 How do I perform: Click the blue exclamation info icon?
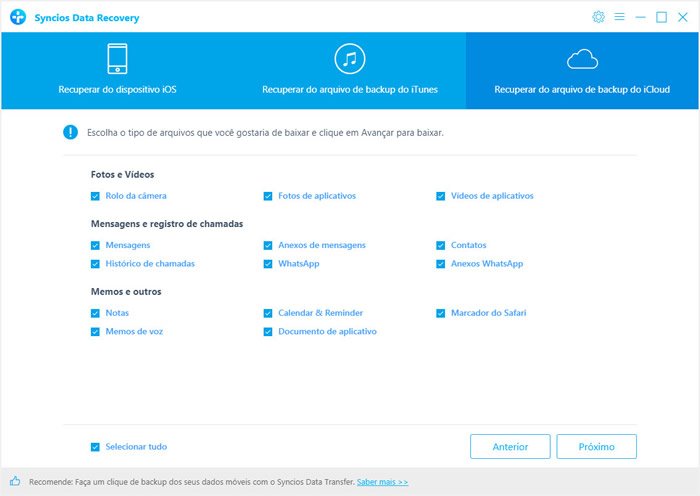(x=71, y=132)
